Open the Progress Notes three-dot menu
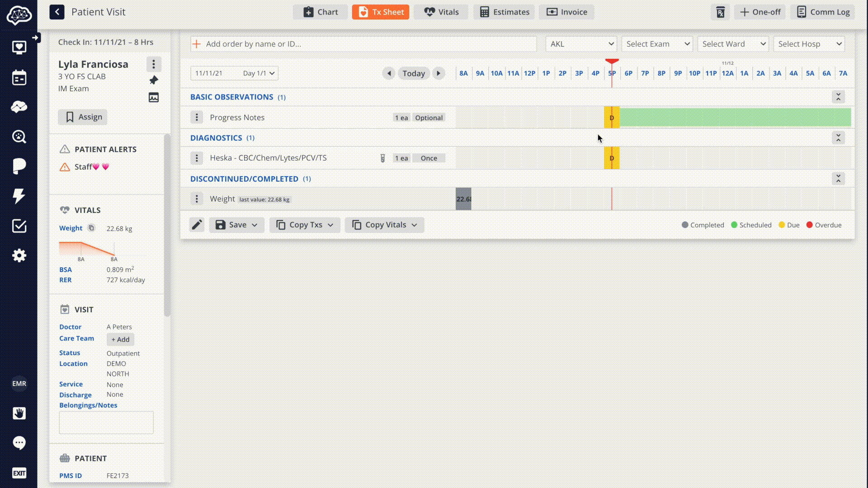The height and width of the screenshot is (488, 868). [197, 117]
